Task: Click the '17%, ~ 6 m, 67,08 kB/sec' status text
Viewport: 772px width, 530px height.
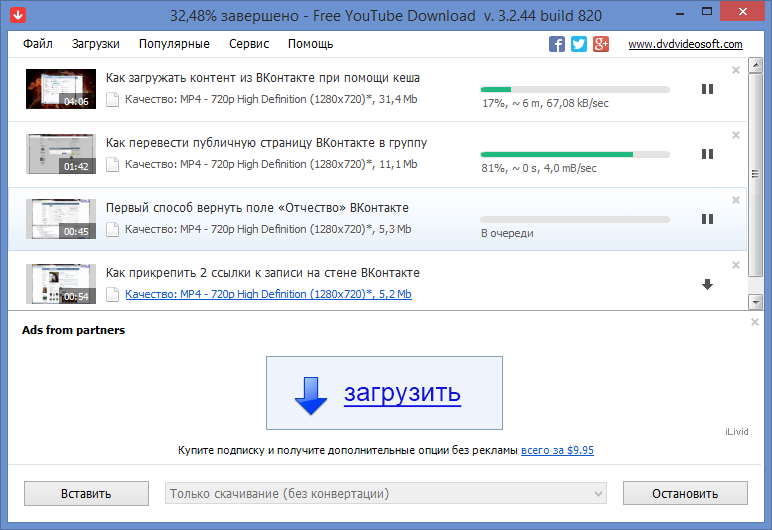Action: [546, 103]
